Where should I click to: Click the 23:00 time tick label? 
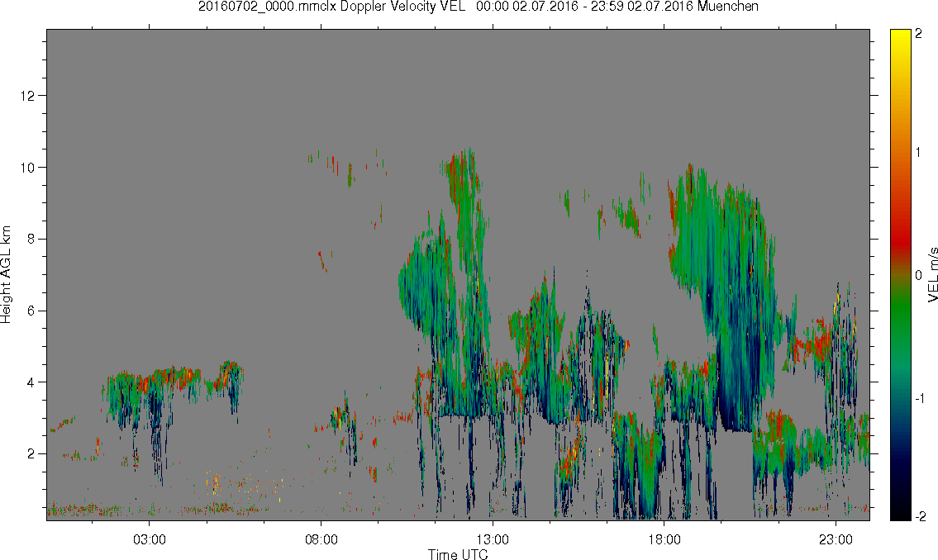click(x=836, y=539)
